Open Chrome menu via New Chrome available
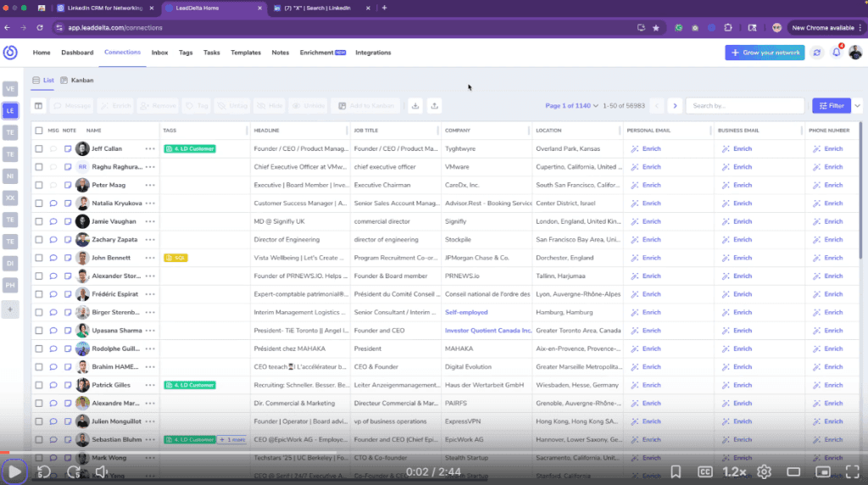Image resolution: width=868 pixels, height=485 pixels. point(826,28)
